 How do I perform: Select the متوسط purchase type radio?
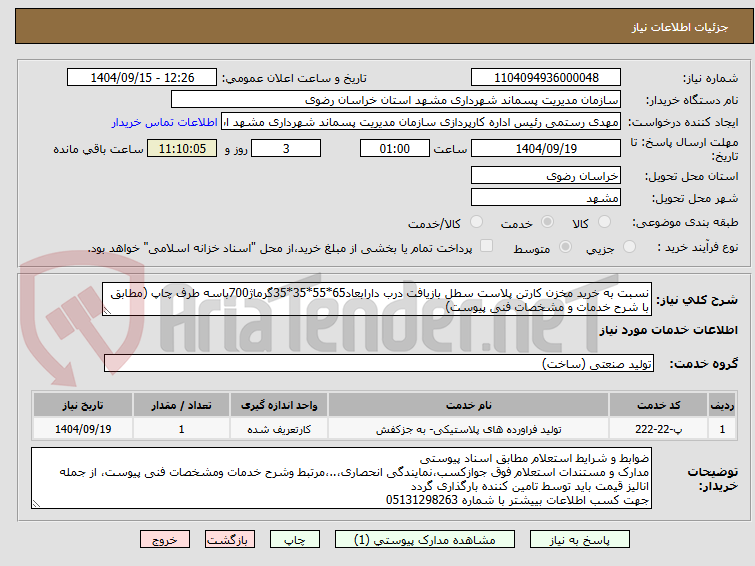pyautogui.click(x=565, y=247)
